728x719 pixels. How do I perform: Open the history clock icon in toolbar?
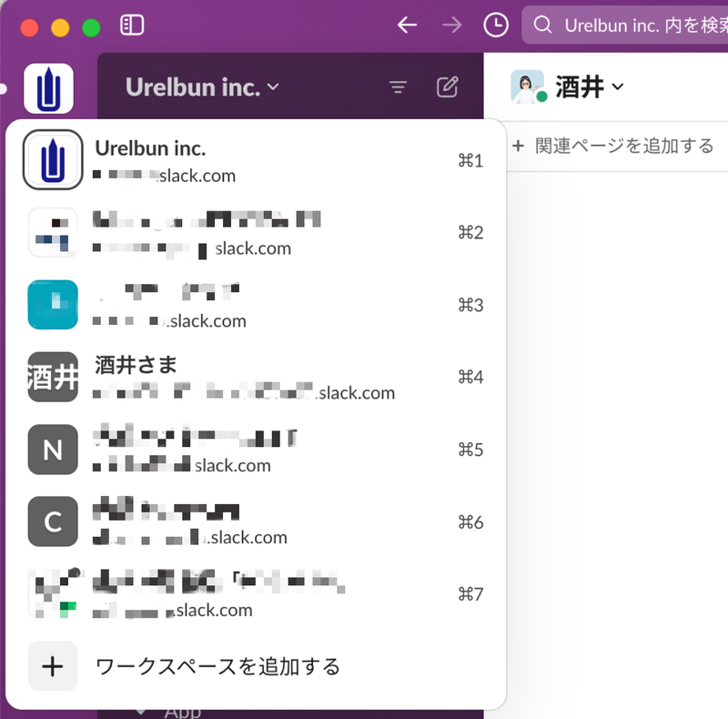[x=496, y=26]
